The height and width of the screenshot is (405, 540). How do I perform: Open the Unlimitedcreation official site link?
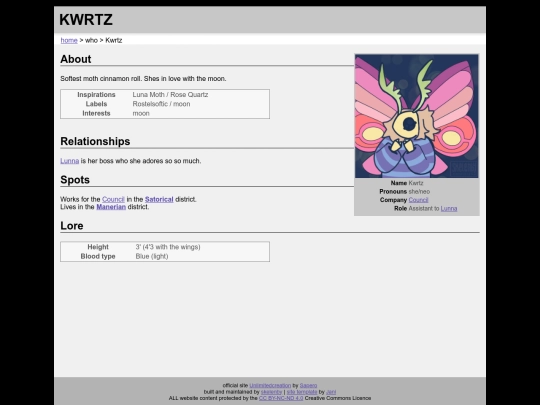coord(270,385)
